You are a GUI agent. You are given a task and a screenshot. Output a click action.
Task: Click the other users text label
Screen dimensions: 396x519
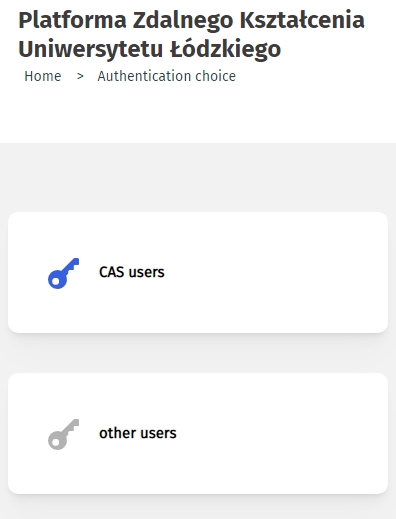[x=138, y=433]
